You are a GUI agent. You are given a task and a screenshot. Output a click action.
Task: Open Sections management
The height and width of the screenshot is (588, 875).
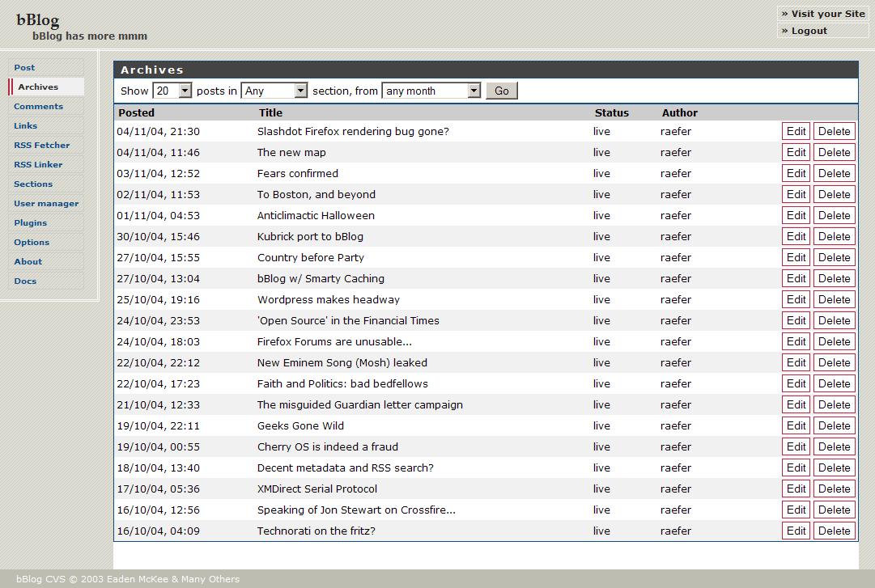tap(46, 184)
